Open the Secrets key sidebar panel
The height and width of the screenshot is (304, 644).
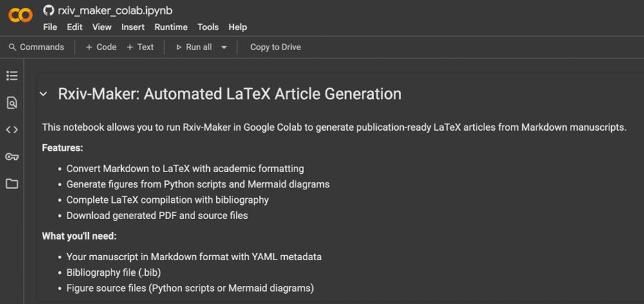point(12,157)
